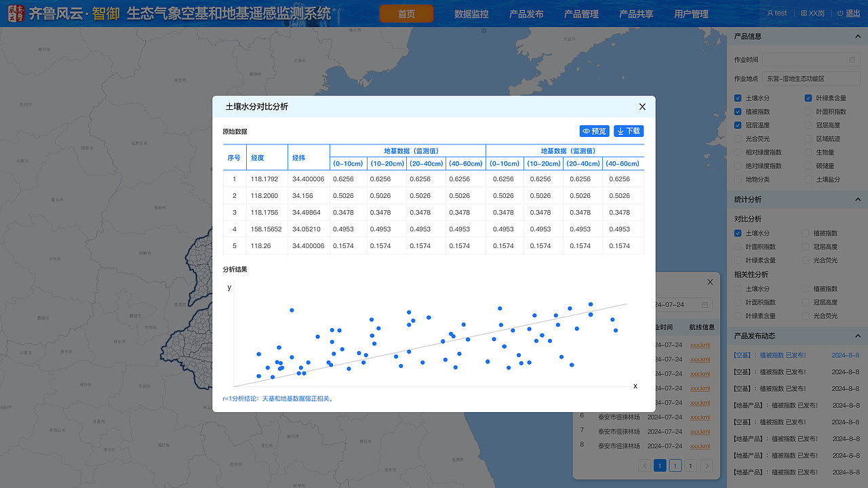Open xxx.kml link in row 6
Screen dimensions: 868x488
pos(701,418)
